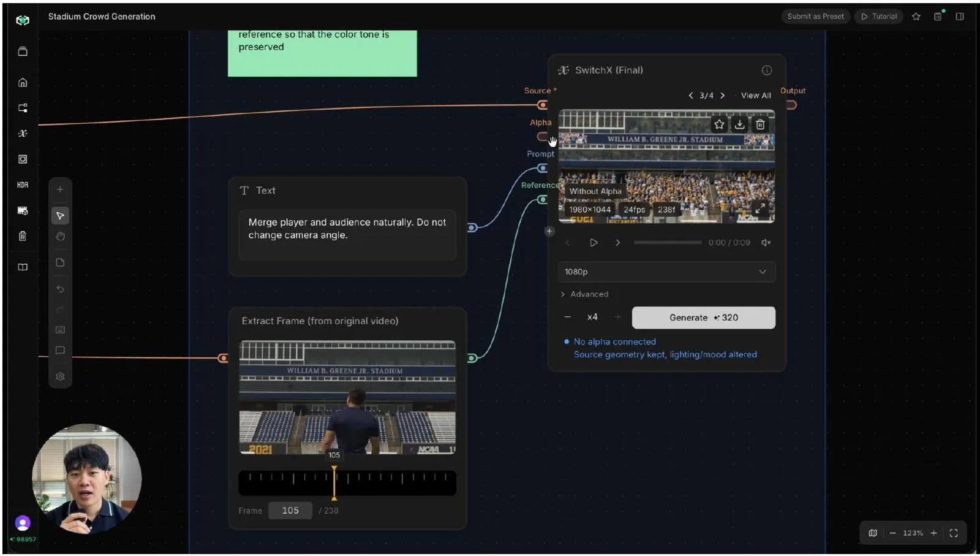Image resolution: width=980 pixels, height=556 pixels.
Task: Unmute the SwitchX video audio
Action: click(766, 243)
